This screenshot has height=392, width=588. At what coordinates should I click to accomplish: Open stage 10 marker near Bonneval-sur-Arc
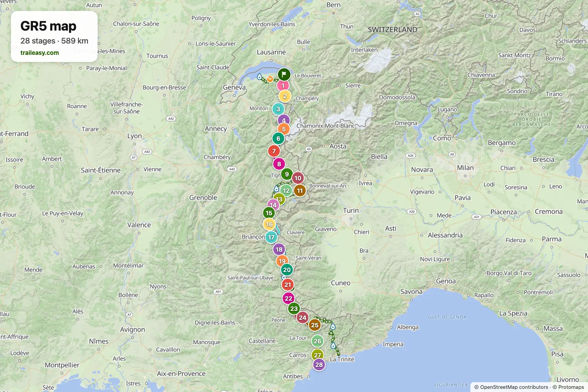(x=298, y=178)
